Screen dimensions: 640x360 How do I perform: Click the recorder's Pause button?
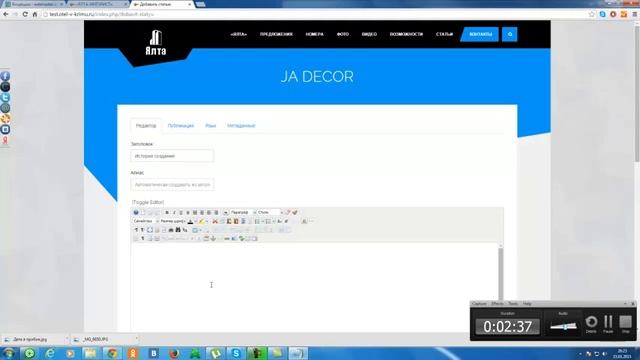coord(608,323)
